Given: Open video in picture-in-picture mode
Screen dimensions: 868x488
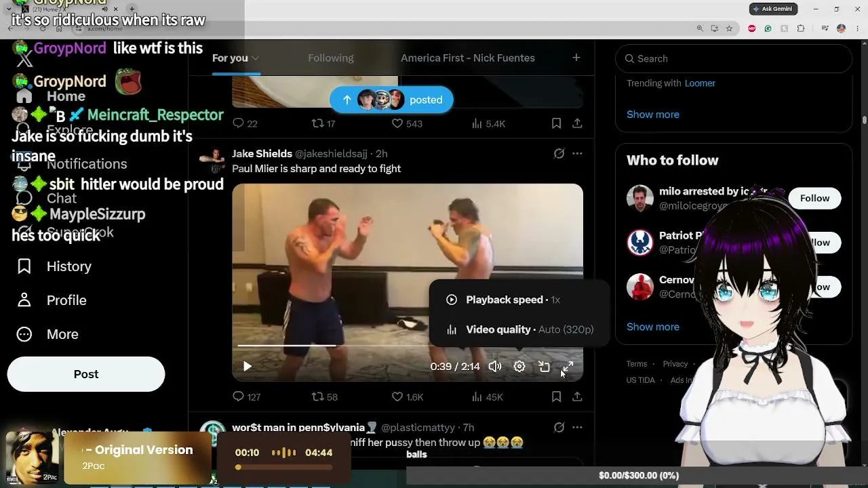Looking at the screenshot, I should tap(544, 367).
